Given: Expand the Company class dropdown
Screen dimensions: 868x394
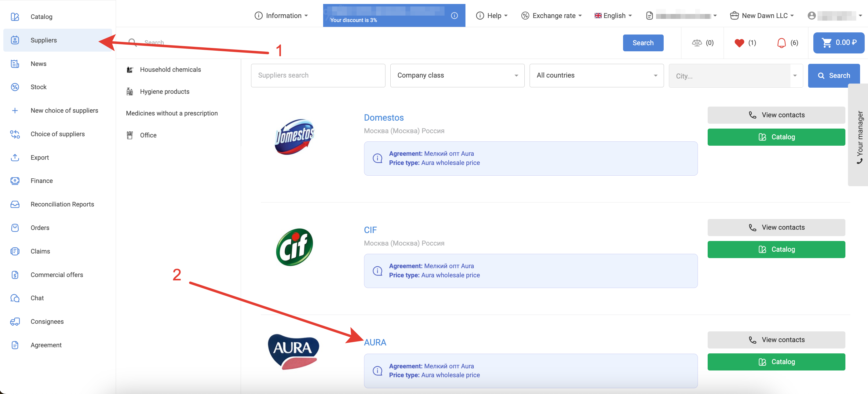Looking at the screenshot, I should click(x=457, y=75).
